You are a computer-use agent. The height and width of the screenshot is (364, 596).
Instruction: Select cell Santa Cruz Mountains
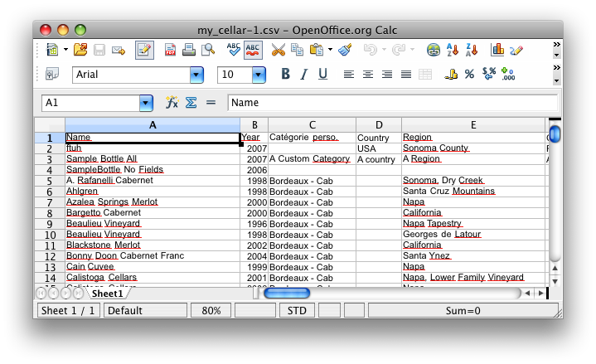[473, 192]
